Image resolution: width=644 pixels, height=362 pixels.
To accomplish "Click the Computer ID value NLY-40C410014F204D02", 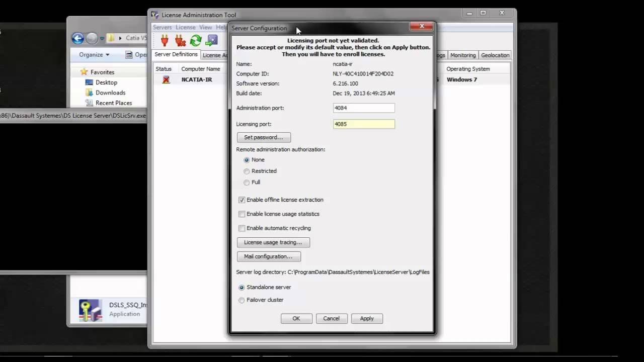I will click(363, 73).
